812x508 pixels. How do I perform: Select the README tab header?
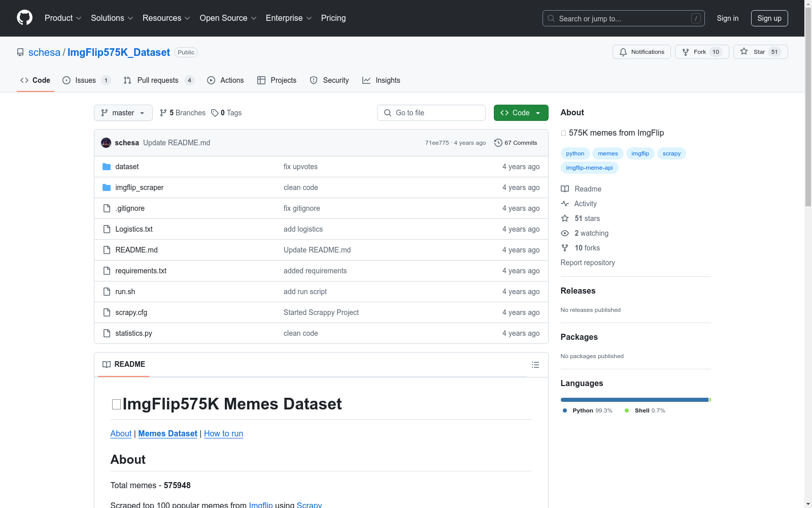pyautogui.click(x=124, y=364)
